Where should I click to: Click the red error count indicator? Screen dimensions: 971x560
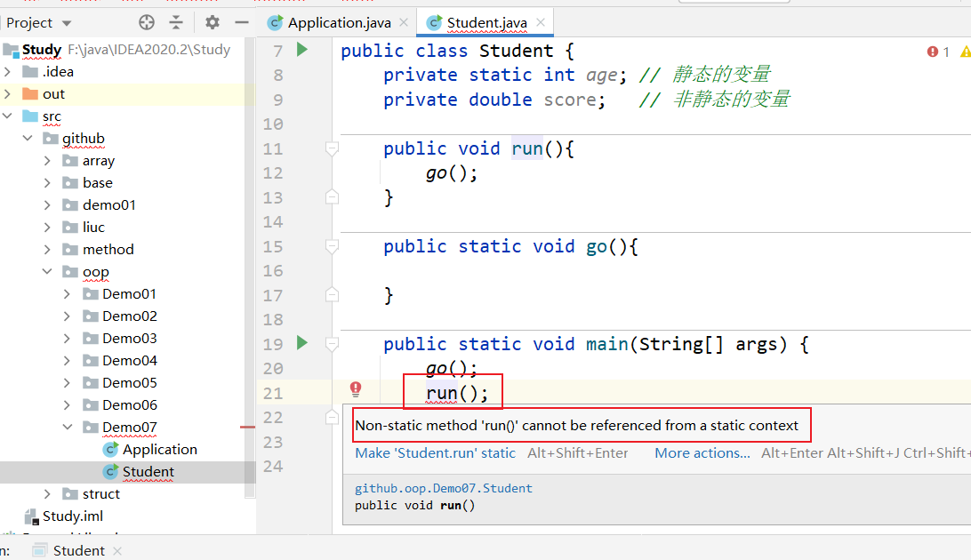(937, 52)
